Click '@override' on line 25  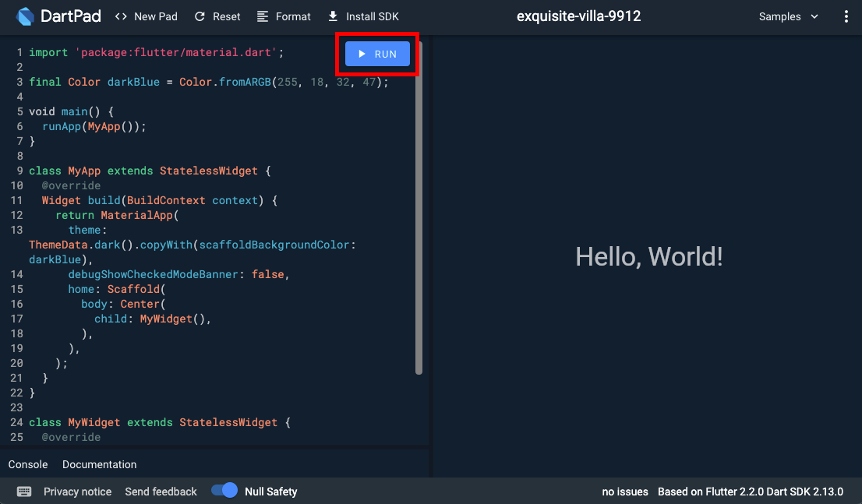point(72,438)
